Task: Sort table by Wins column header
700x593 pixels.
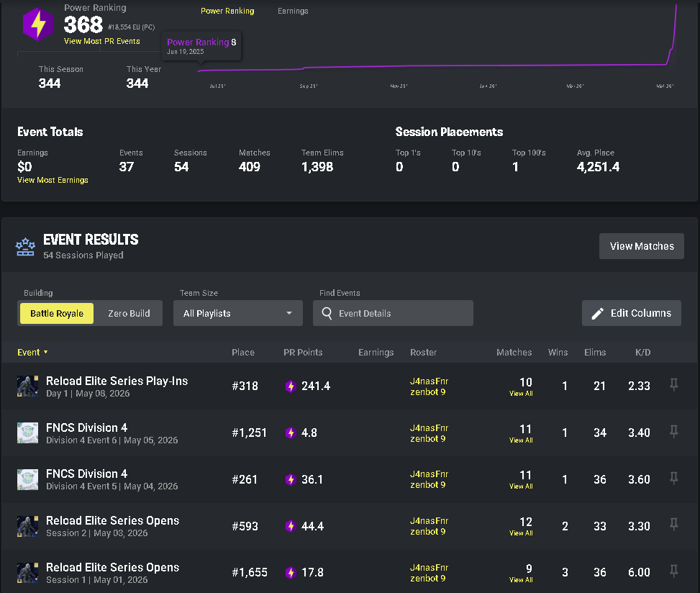Action: (x=558, y=353)
